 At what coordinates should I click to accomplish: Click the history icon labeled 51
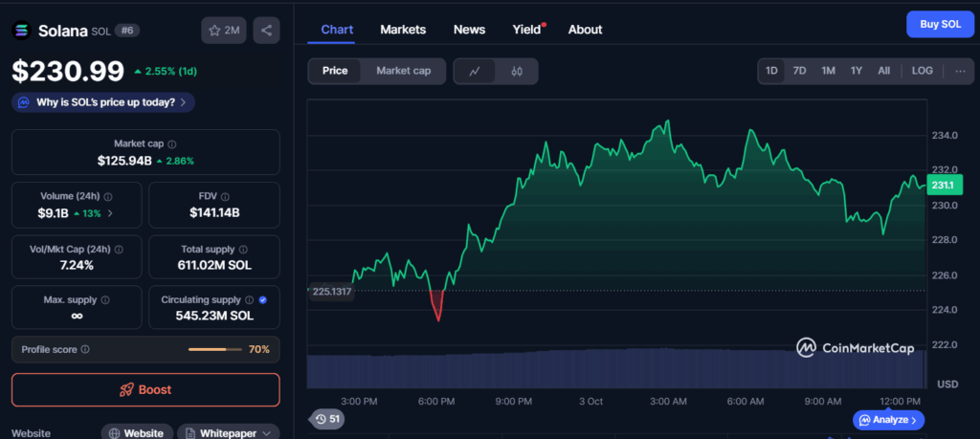click(326, 419)
